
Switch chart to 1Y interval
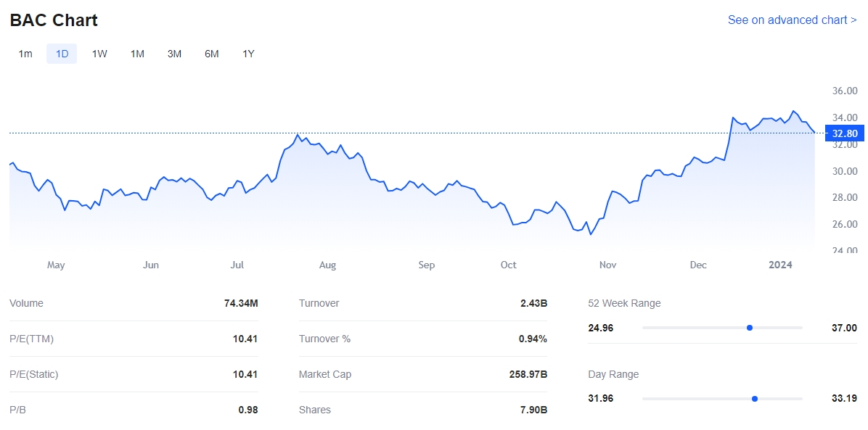click(x=248, y=54)
